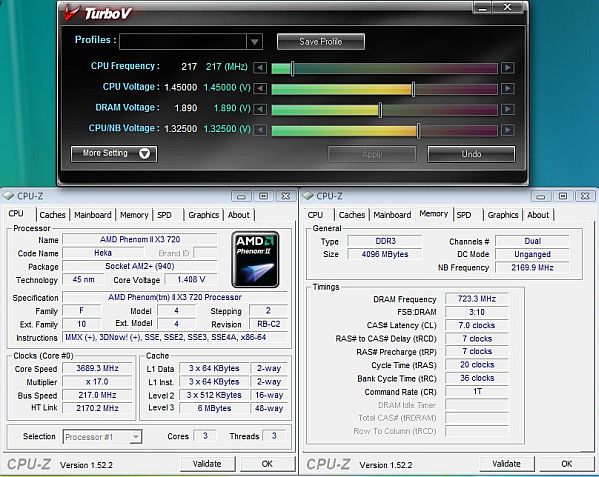Open SPD tab in left CPU-Z

click(164, 215)
